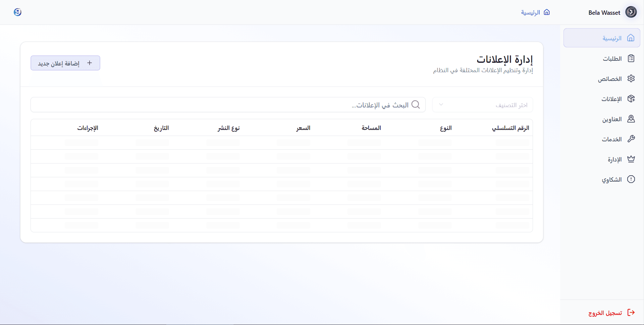Click the الرقم التسلسلي column header
The image size is (644, 325).
point(511,128)
